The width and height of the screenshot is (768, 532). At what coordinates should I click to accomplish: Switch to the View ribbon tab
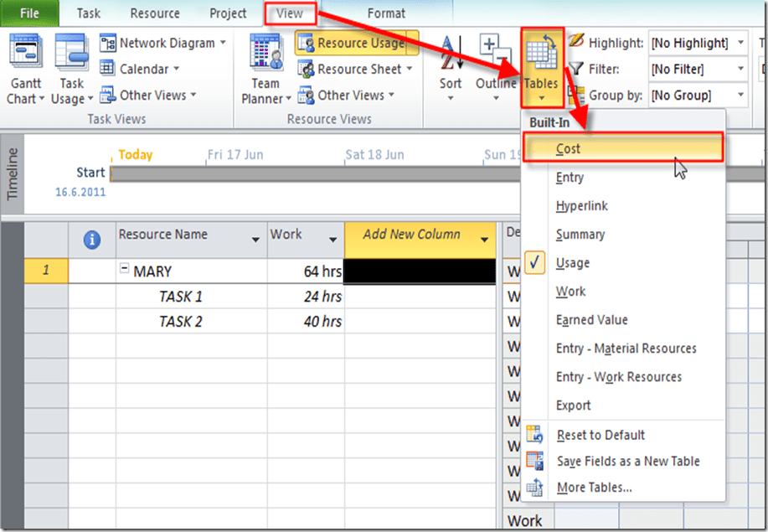point(290,13)
